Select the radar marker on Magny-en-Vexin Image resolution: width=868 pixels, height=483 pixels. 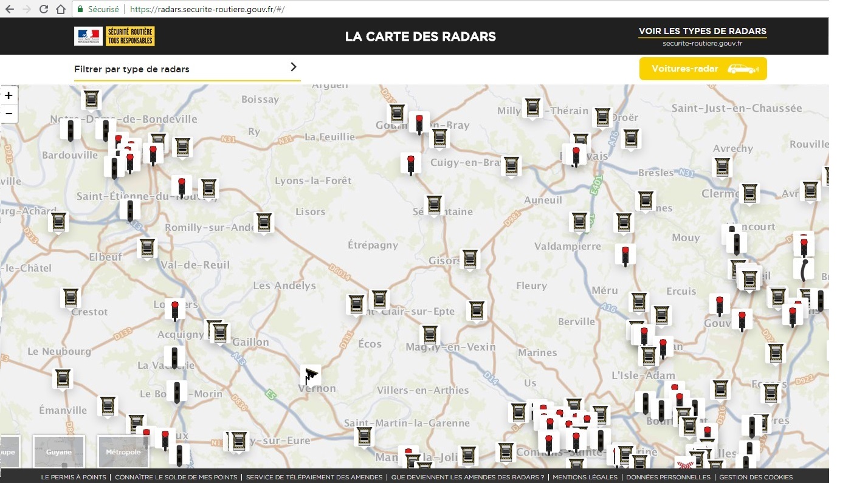[x=430, y=335]
